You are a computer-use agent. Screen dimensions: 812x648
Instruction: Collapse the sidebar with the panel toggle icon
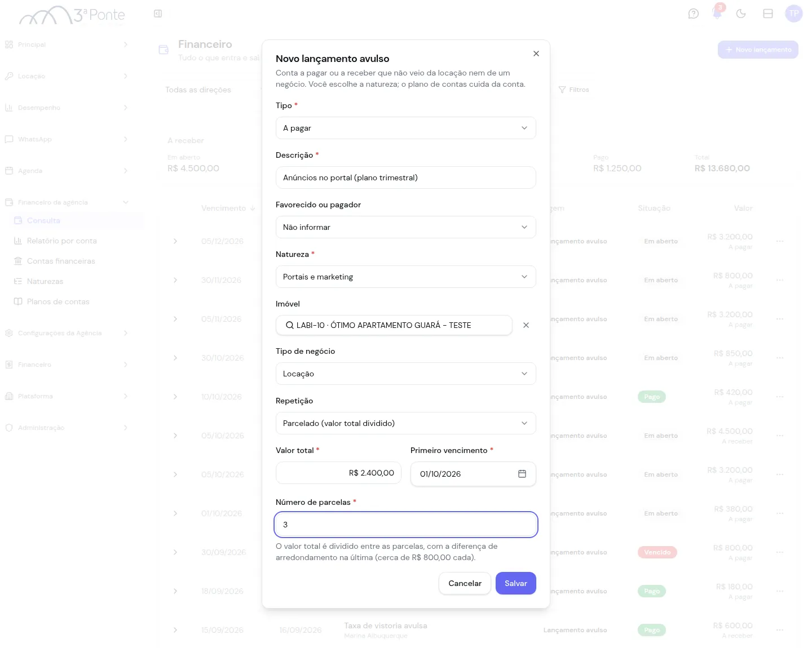[158, 14]
